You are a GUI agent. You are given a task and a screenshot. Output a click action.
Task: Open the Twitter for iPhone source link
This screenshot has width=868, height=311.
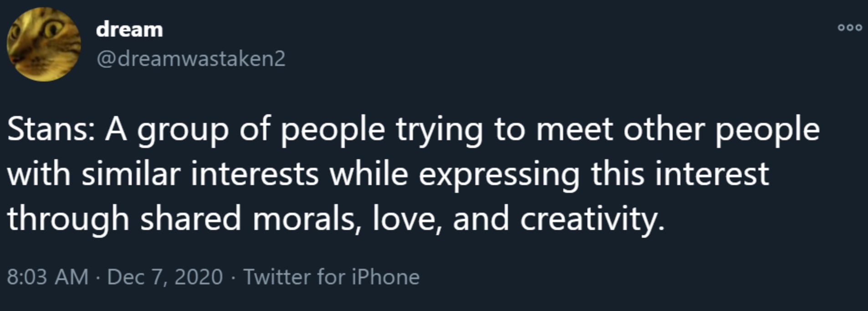coord(332,277)
